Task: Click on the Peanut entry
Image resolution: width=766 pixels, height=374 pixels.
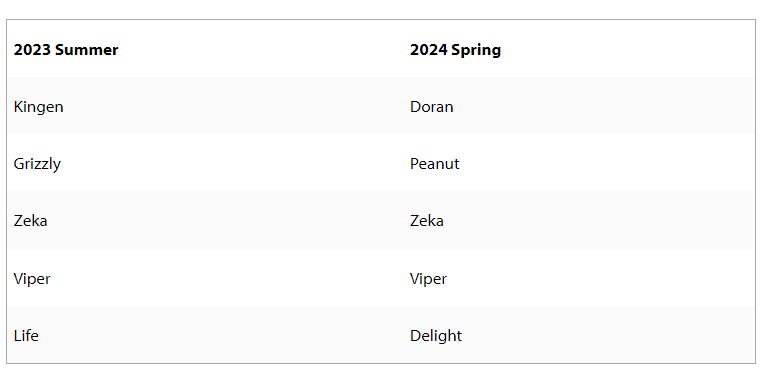Action: point(434,164)
